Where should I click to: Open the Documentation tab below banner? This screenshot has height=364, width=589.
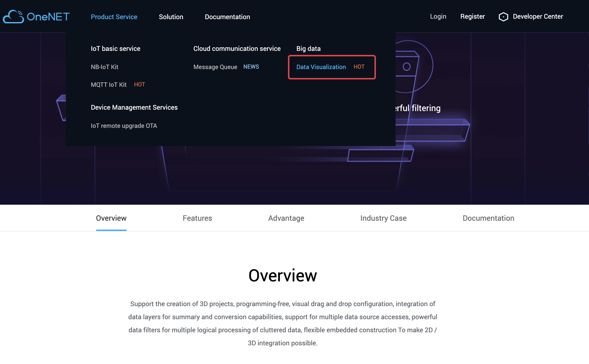coord(488,218)
